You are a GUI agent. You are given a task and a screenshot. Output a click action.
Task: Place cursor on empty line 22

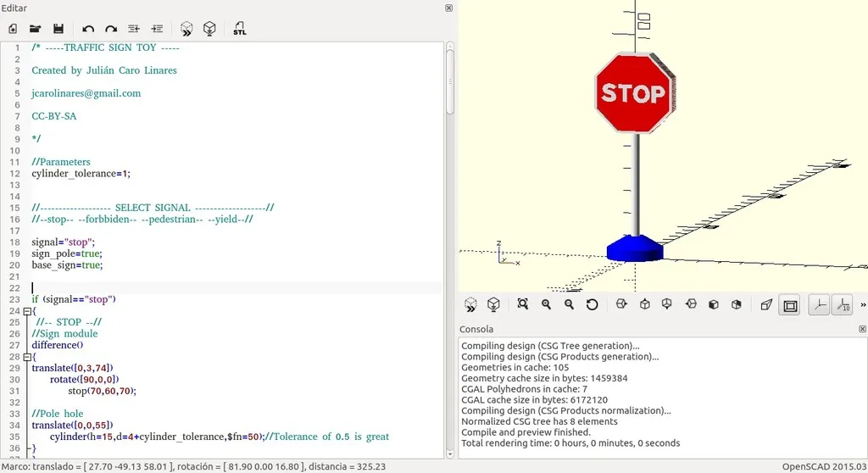[x=237, y=288]
